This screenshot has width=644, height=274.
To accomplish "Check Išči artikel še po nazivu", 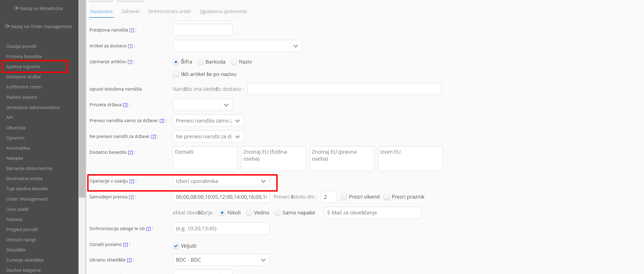I will point(176,74).
